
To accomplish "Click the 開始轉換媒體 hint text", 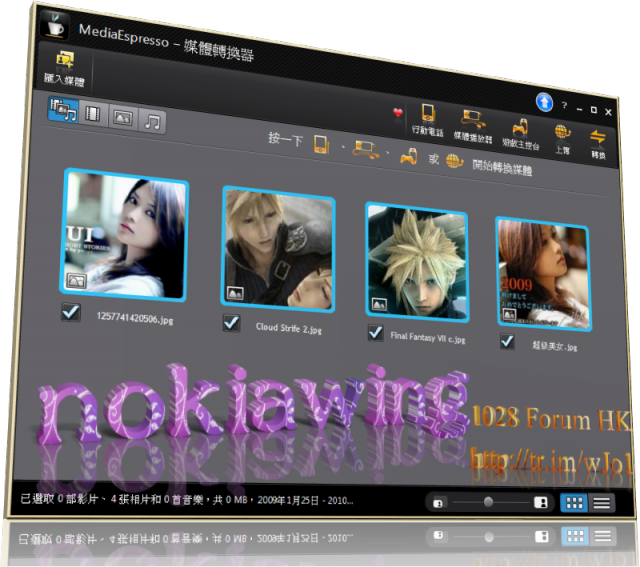I will [x=502, y=167].
